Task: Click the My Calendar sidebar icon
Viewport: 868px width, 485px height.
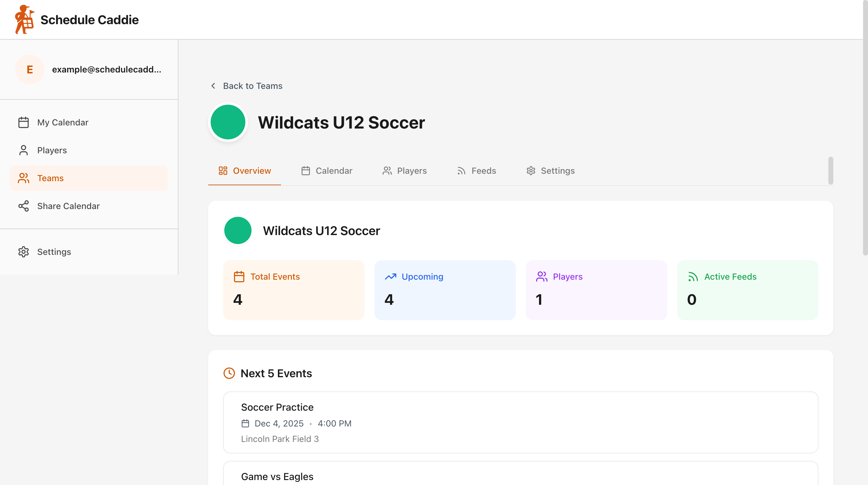Action: [23, 122]
